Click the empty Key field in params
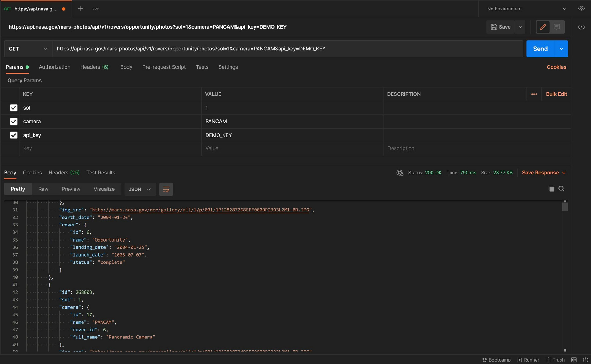Image resolution: width=591 pixels, height=364 pixels. [110, 148]
